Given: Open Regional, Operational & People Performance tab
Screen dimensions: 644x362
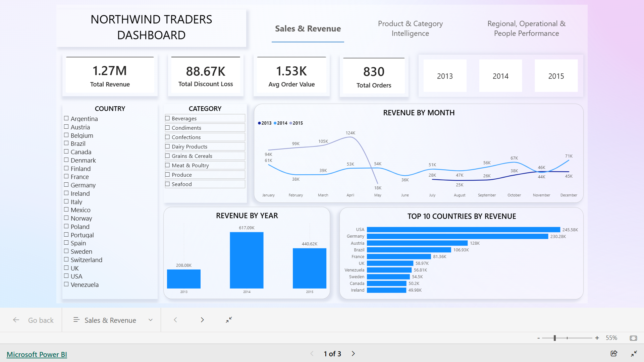Looking at the screenshot, I should tap(526, 28).
